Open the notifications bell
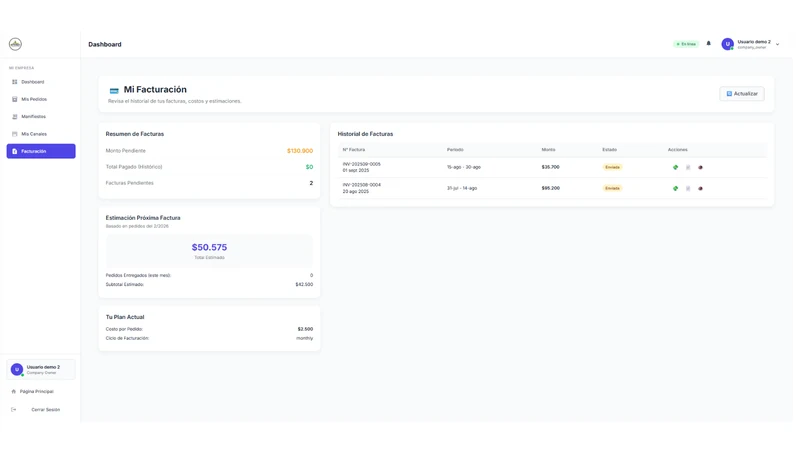Image resolution: width=800 pixels, height=450 pixels. click(x=708, y=43)
